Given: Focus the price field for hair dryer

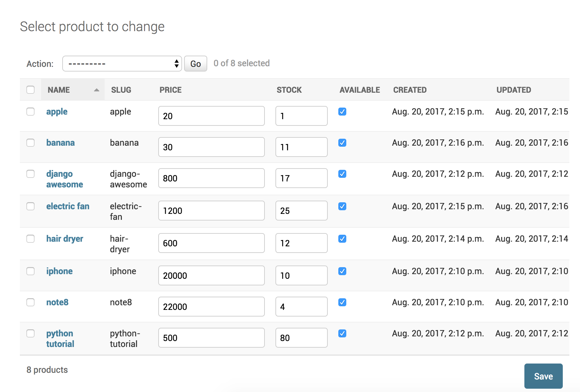Looking at the screenshot, I should 211,243.
